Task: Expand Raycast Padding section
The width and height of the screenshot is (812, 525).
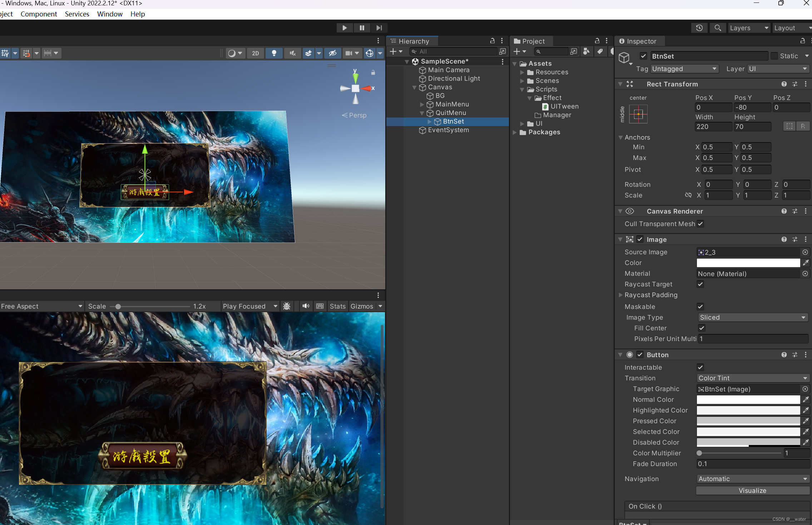Action: [x=620, y=295]
